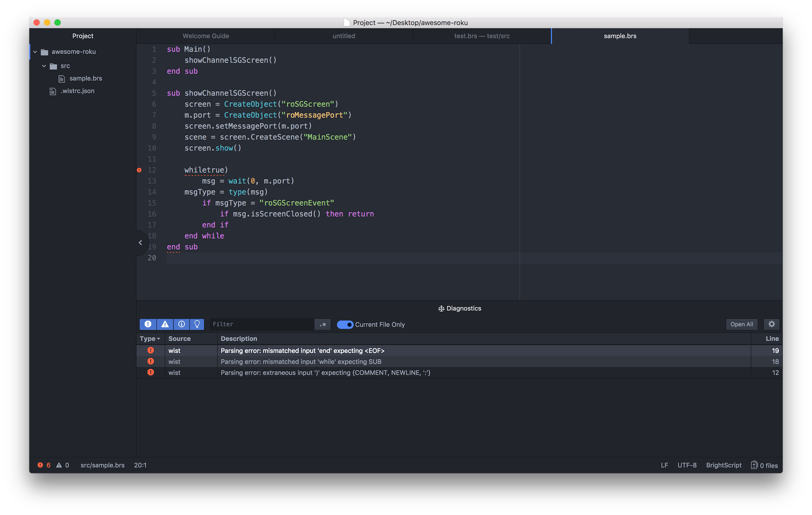Show warnings in the Diagnostics panel
The height and width of the screenshot is (515, 812).
tap(165, 324)
